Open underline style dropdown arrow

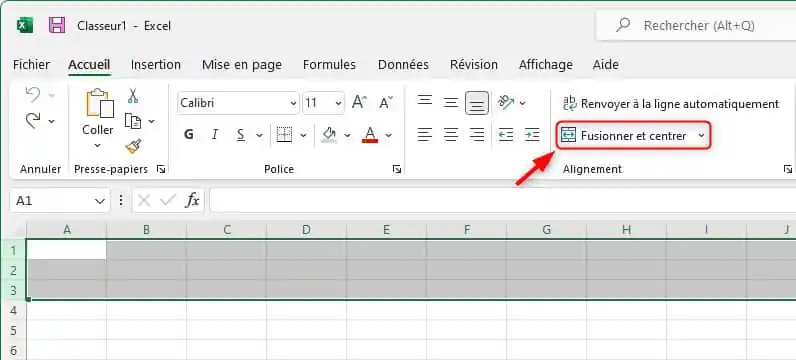point(259,135)
